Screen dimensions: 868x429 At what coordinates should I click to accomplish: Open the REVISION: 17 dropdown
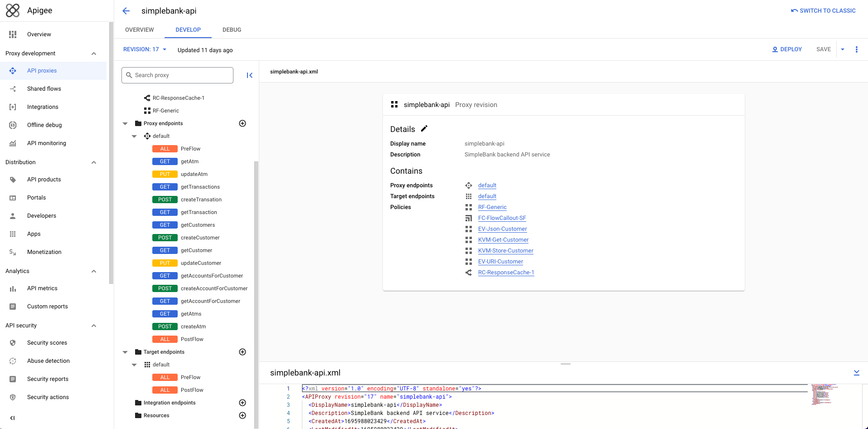[x=145, y=49]
